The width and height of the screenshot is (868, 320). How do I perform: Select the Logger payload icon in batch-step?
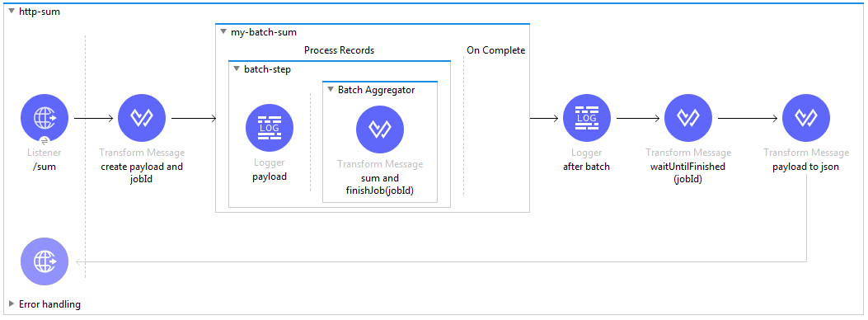point(270,129)
